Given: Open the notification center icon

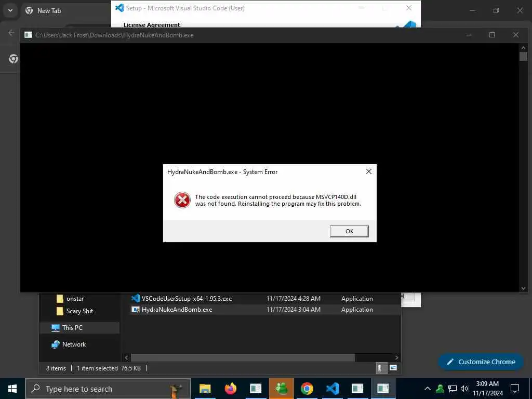Looking at the screenshot, I should [515, 389].
